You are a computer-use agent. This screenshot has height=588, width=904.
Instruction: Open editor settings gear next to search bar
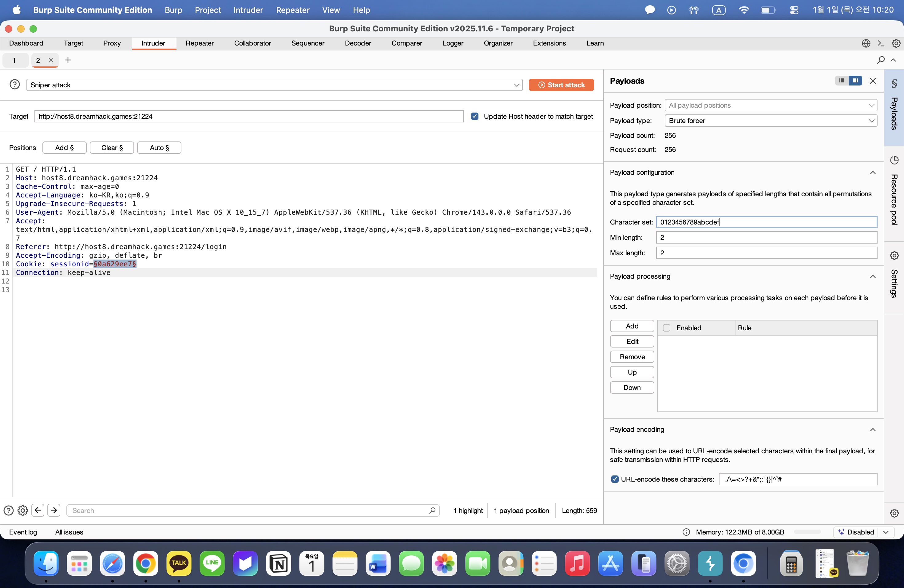[23, 510]
